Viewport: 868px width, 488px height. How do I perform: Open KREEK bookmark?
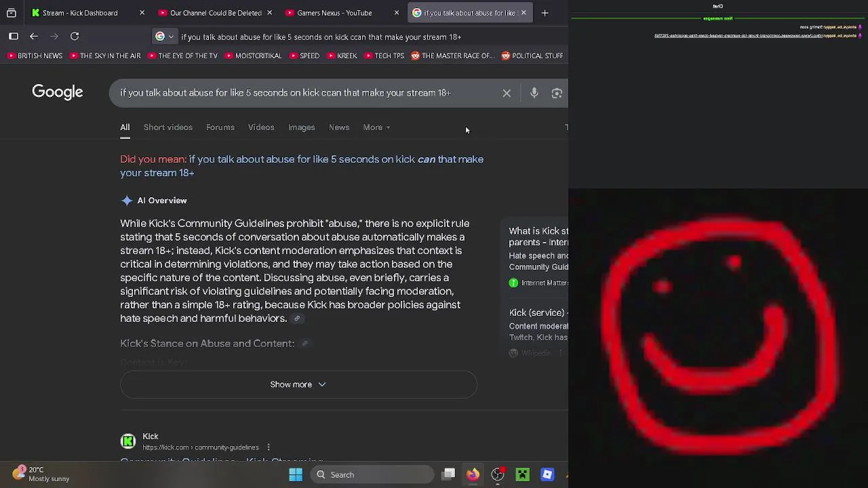(x=342, y=56)
